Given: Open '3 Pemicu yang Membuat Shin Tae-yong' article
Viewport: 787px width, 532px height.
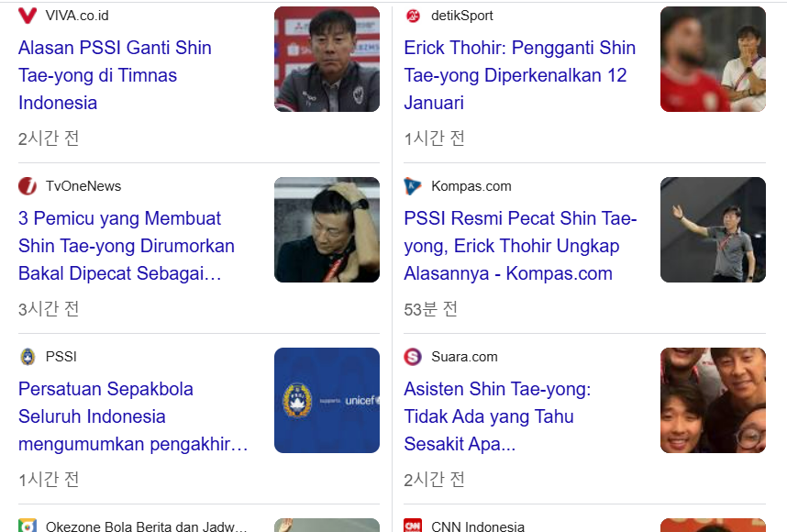Looking at the screenshot, I should 126,246.
